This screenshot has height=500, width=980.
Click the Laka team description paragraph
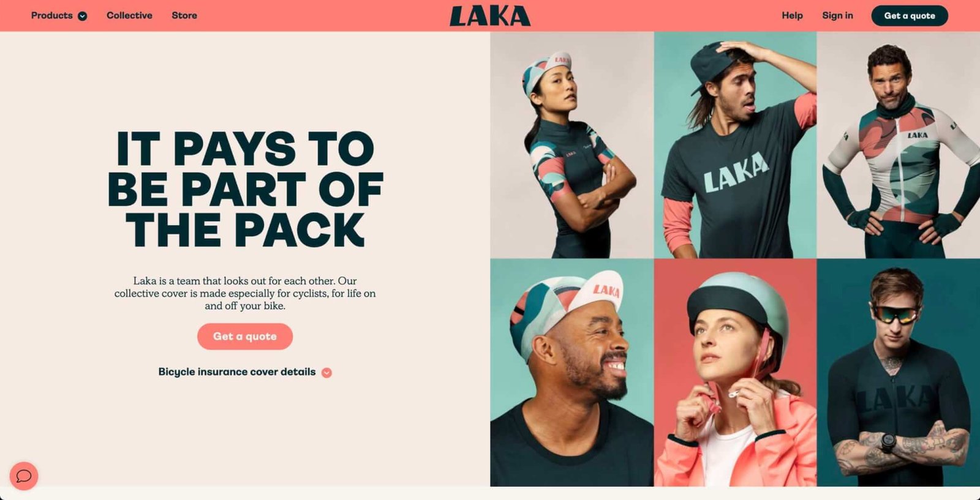245,293
